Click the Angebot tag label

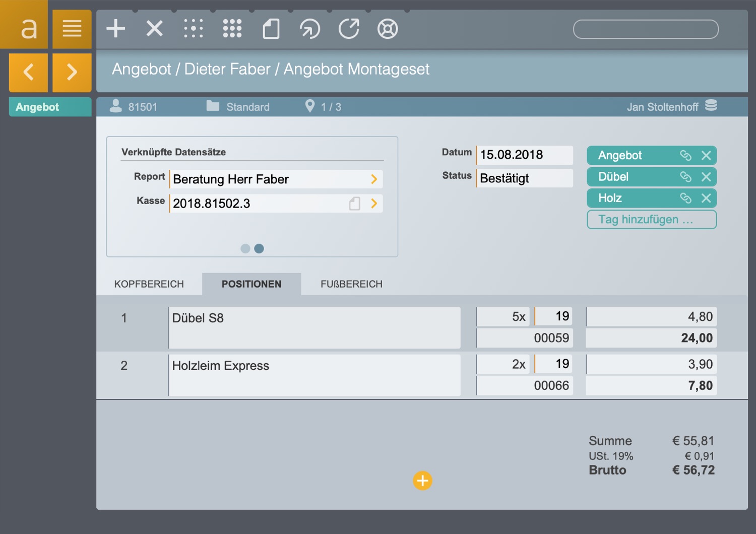pos(620,156)
